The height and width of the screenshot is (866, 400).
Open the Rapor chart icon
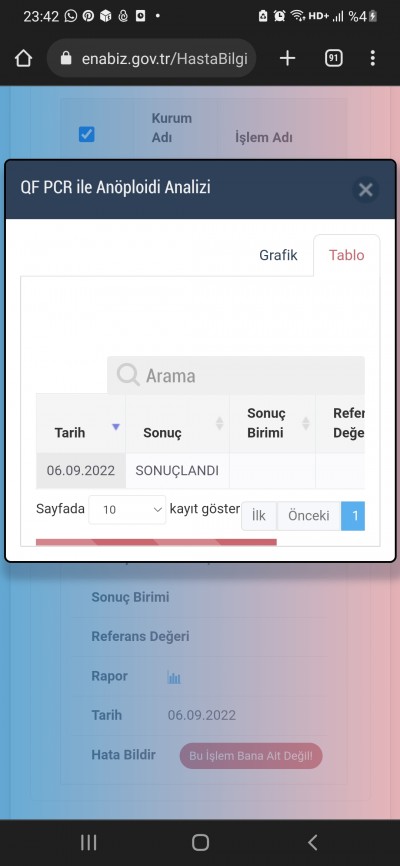[x=174, y=677]
